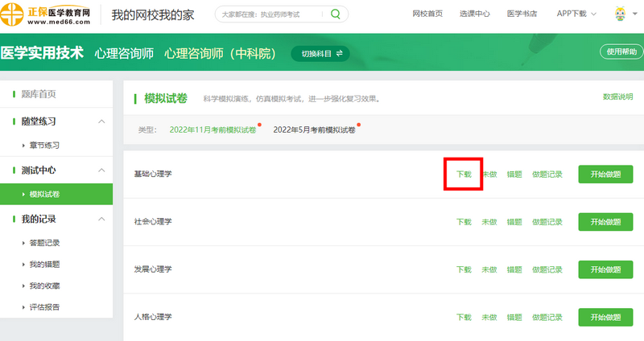Click 下载 for 基础心理学
The image size is (644, 341).
[464, 175]
